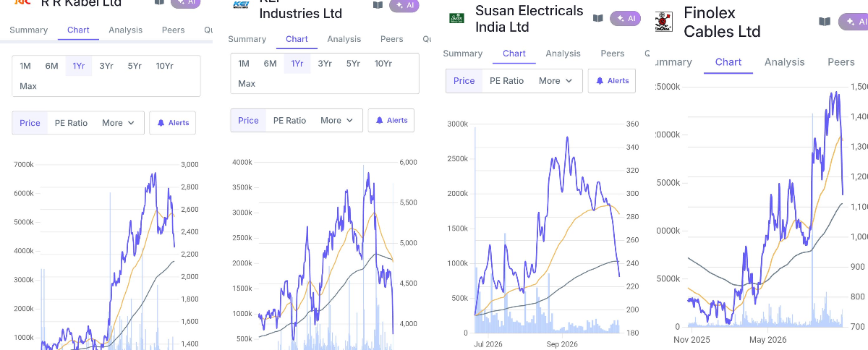The width and height of the screenshot is (868, 350).
Task: Select 1M range in the KEI Industries panel
Action: 244,64
